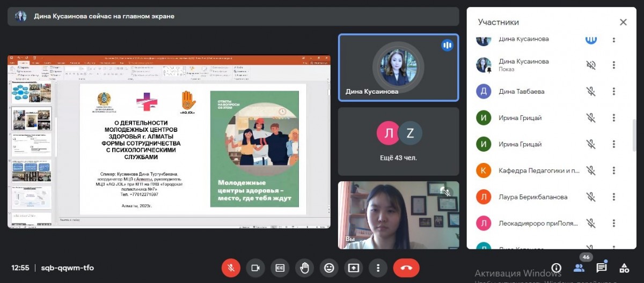Open the emoji reactions picker
The height and width of the screenshot is (283, 644).
point(329,268)
